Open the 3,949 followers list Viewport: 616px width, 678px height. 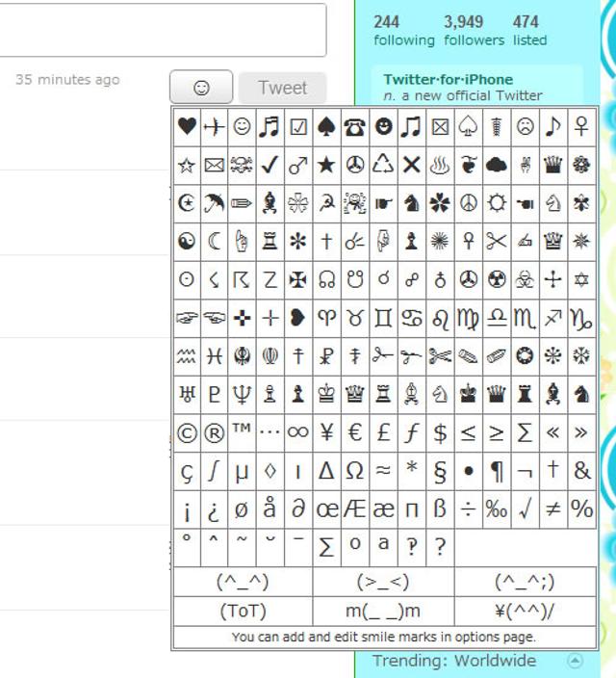[475, 31]
